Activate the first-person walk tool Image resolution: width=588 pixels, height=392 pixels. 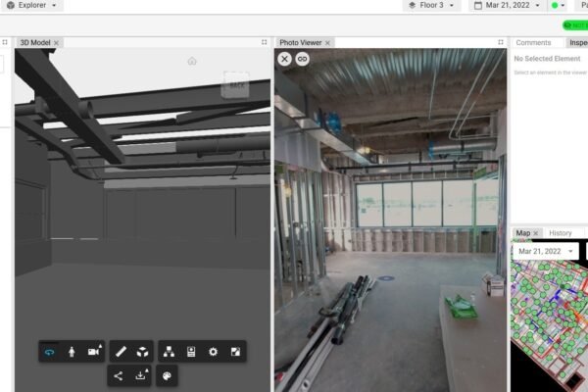(72, 352)
